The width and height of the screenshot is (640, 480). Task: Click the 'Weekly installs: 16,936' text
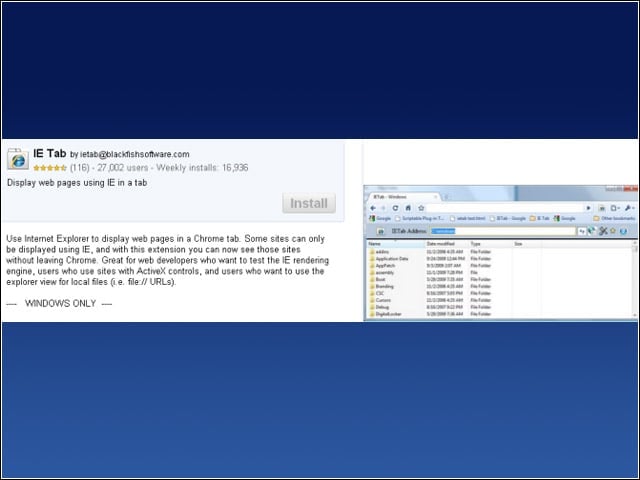coord(202,168)
